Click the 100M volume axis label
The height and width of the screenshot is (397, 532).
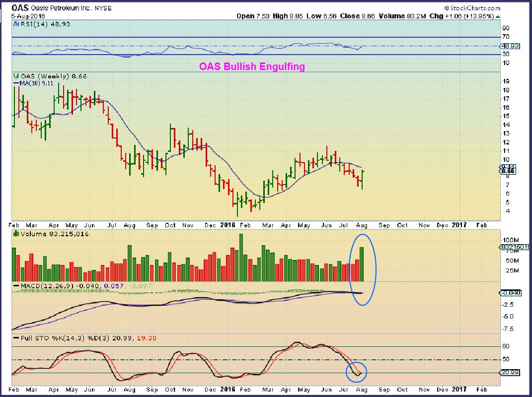(x=511, y=240)
